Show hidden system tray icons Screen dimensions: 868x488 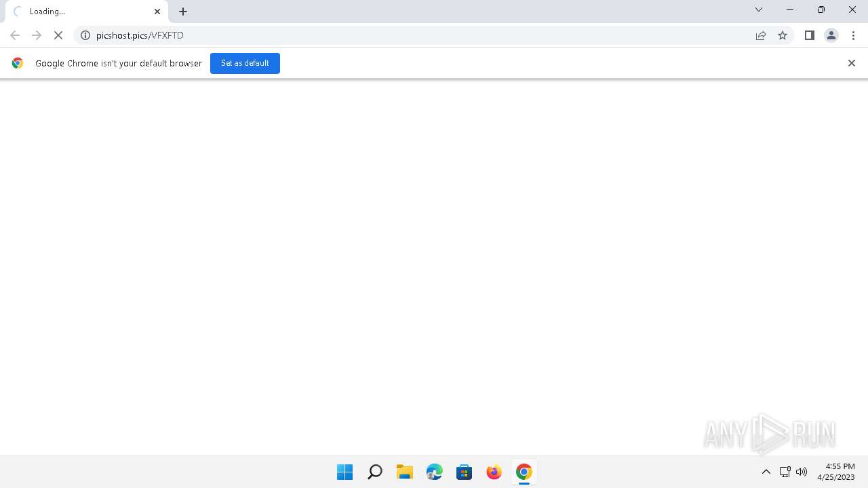pos(766,472)
